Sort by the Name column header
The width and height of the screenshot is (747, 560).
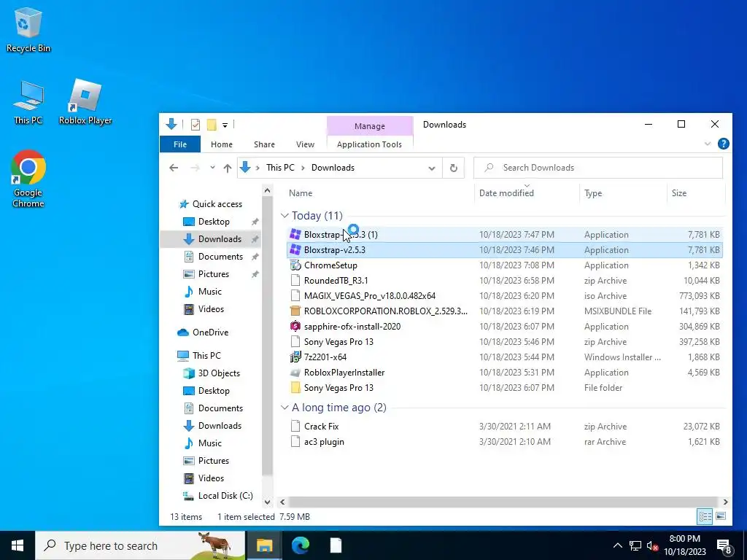tap(300, 192)
